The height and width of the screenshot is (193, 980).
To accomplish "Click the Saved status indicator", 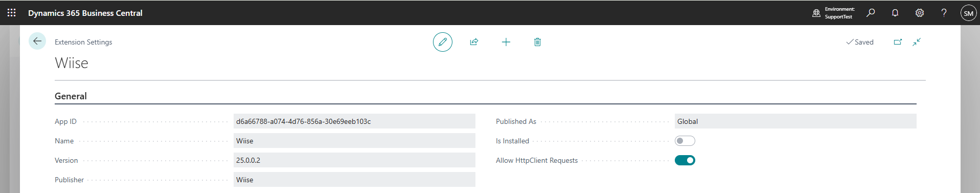I will pyautogui.click(x=860, y=42).
